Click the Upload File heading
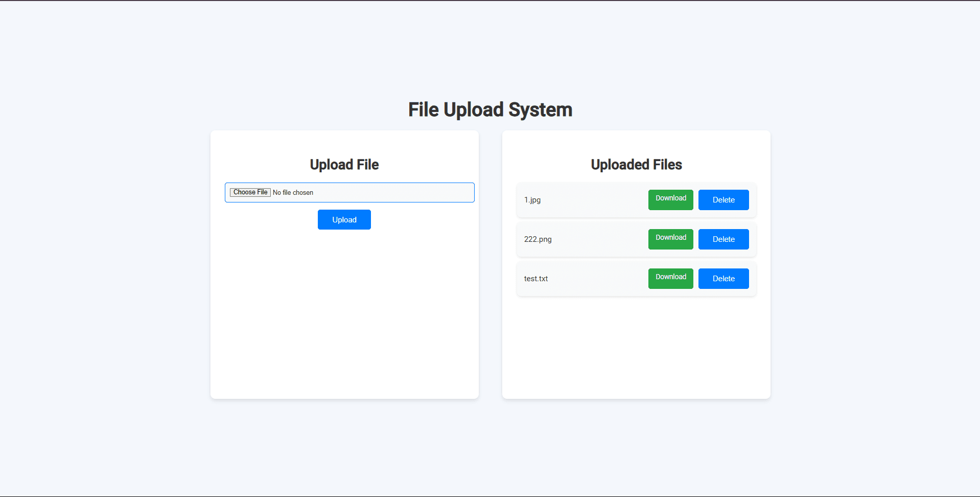 (344, 165)
